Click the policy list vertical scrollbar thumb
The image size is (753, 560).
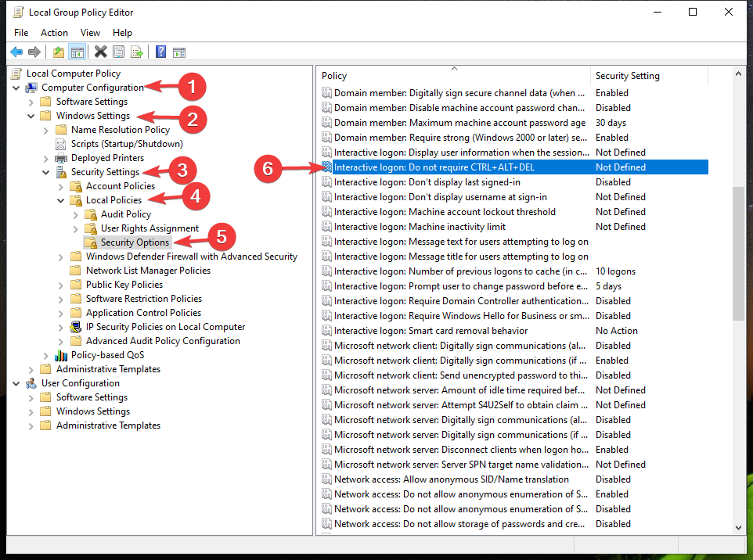click(738, 253)
